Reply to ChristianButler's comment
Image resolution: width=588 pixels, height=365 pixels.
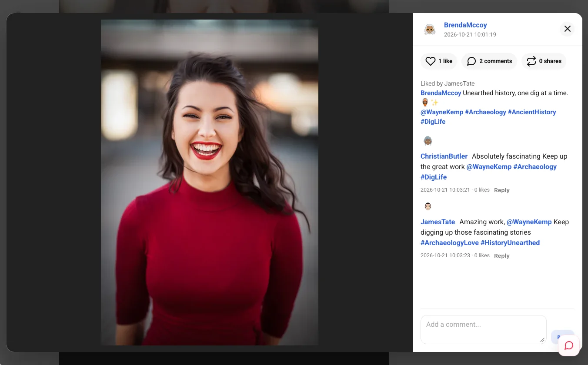click(501, 190)
